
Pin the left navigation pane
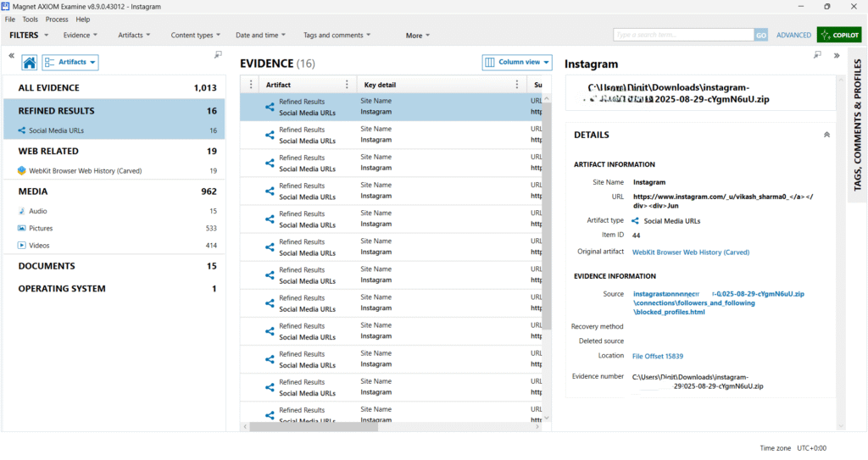click(x=218, y=55)
